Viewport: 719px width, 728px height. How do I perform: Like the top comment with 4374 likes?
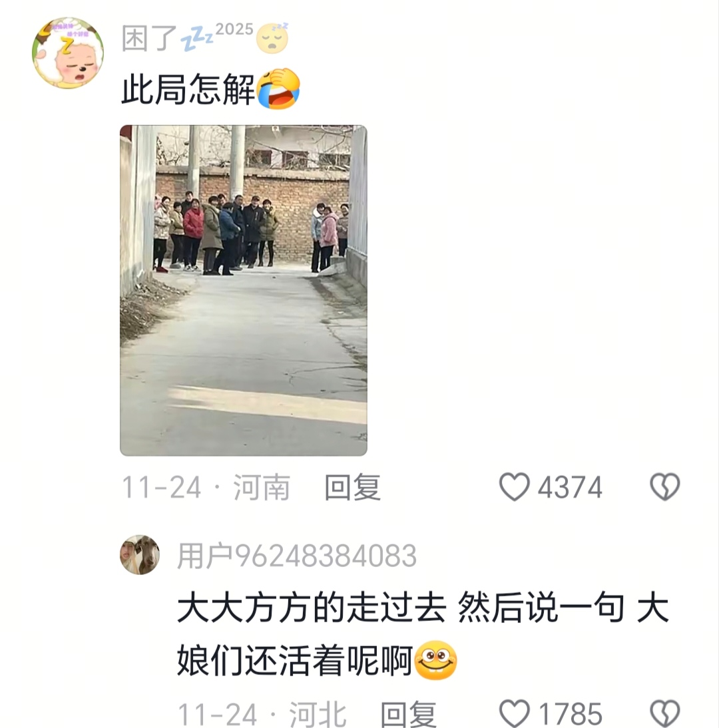click(514, 487)
